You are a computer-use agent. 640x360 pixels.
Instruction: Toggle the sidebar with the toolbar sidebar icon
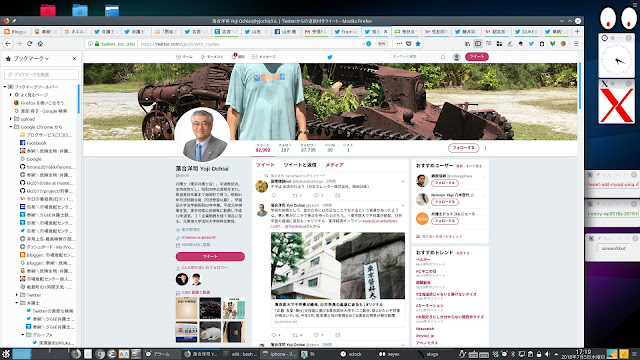click(x=478, y=44)
